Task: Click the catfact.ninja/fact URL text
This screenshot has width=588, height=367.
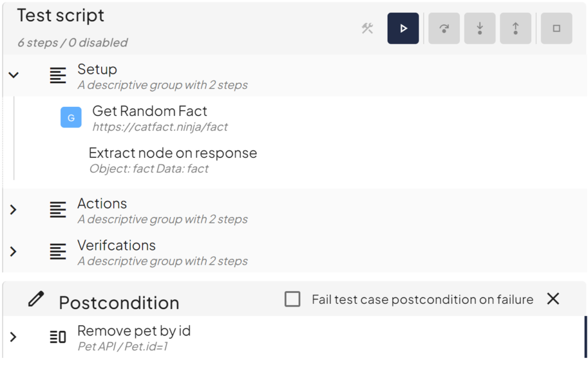Action: pyautogui.click(x=160, y=127)
